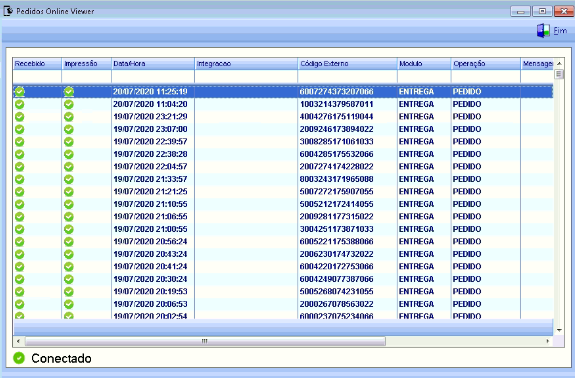Sort by the Data/Hora column header
575x378 pixels.
pyautogui.click(x=153, y=64)
